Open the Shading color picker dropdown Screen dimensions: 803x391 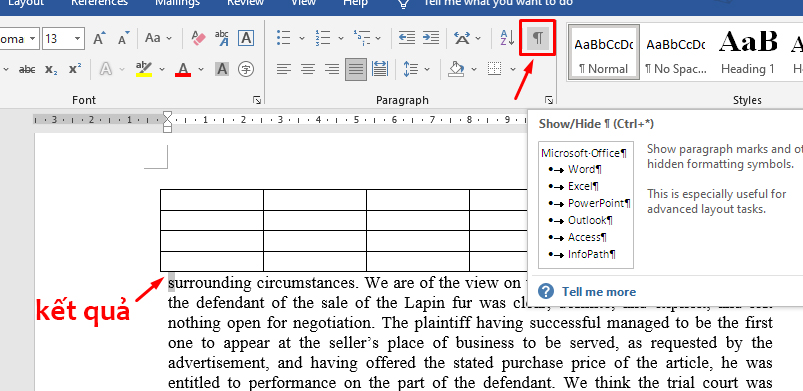(474, 69)
